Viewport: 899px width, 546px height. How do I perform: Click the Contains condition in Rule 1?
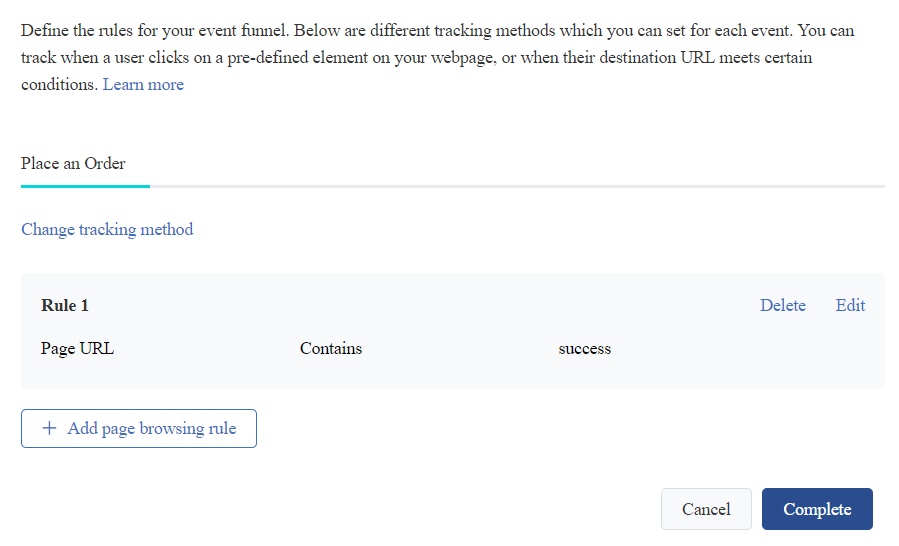tap(331, 349)
